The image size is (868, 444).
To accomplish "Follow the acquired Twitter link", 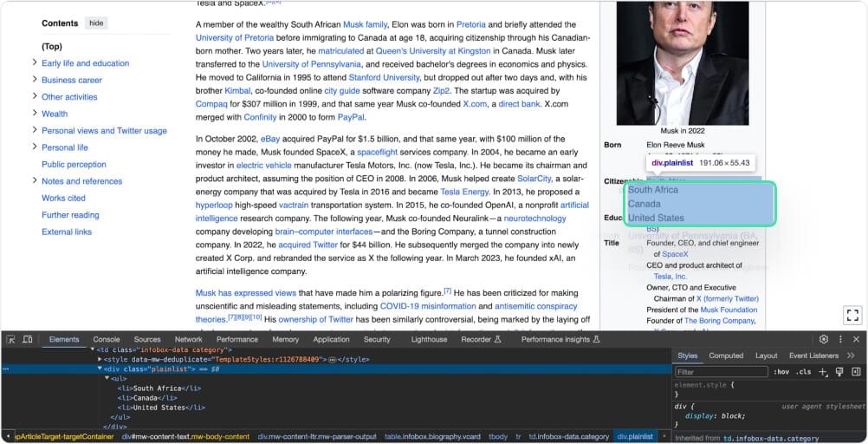I will point(308,245).
